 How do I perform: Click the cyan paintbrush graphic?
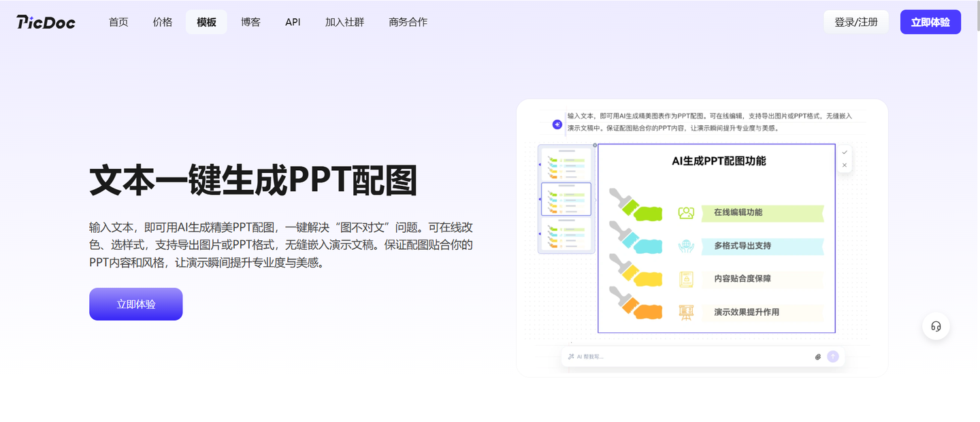click(x=636, y=238)
